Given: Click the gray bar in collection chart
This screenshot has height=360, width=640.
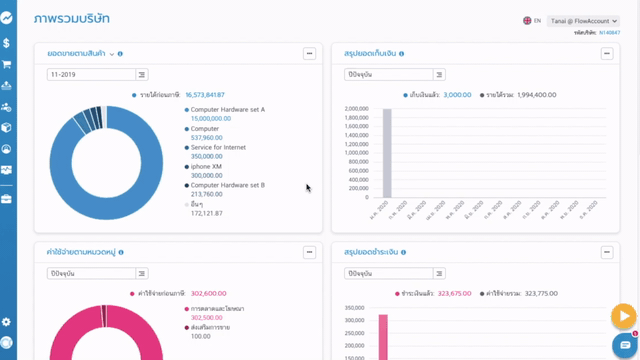Looking at the screenshot, I should pyautogui.click(x=387, y=153).
